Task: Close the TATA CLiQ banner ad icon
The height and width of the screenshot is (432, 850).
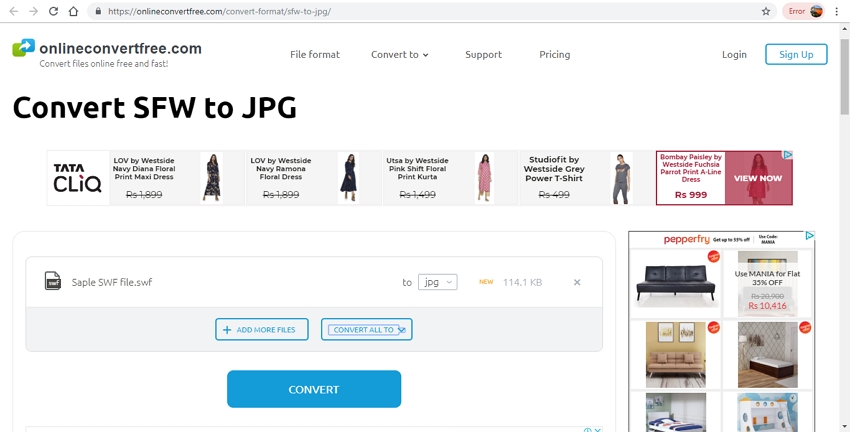Action: pyautogui.click(x=788, y=156)
